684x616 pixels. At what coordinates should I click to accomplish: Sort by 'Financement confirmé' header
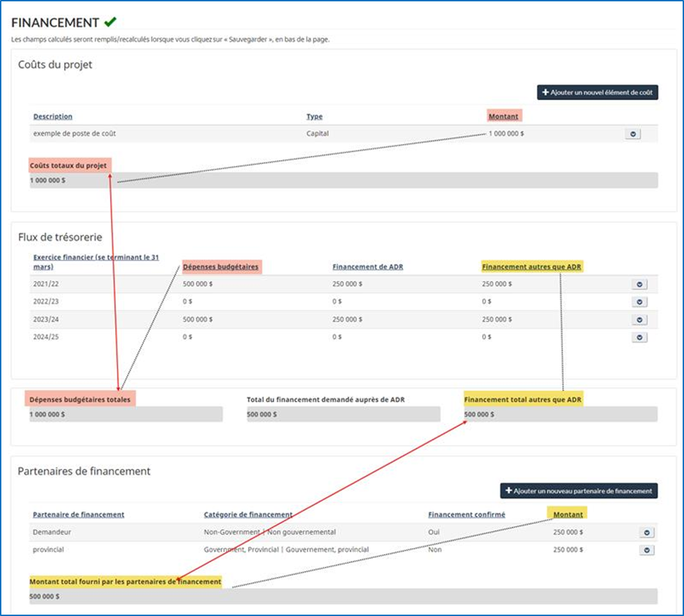(x=467, y=514)
